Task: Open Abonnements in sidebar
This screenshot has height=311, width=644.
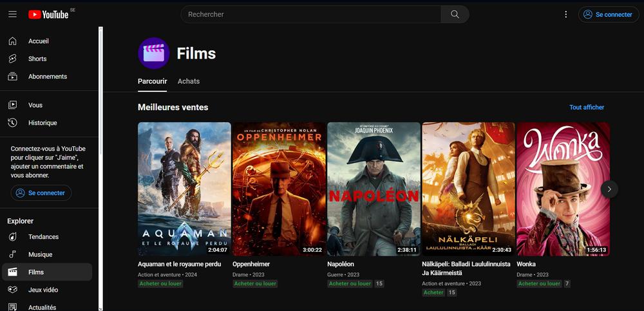Action: click(x=47, y=77)
